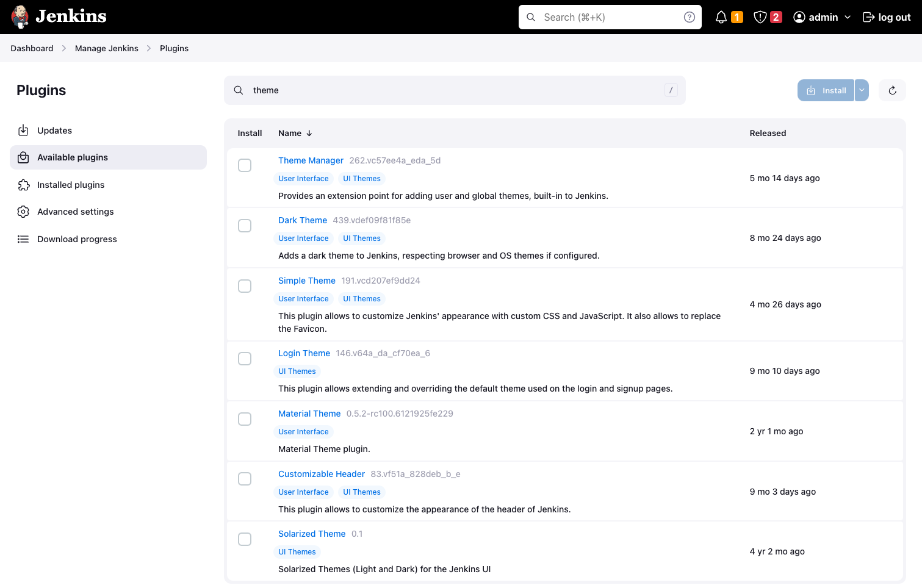This screenshot has height=588, width=922.
Task: Toggle the Name column sort arrow
Action: tap(309, 133)
